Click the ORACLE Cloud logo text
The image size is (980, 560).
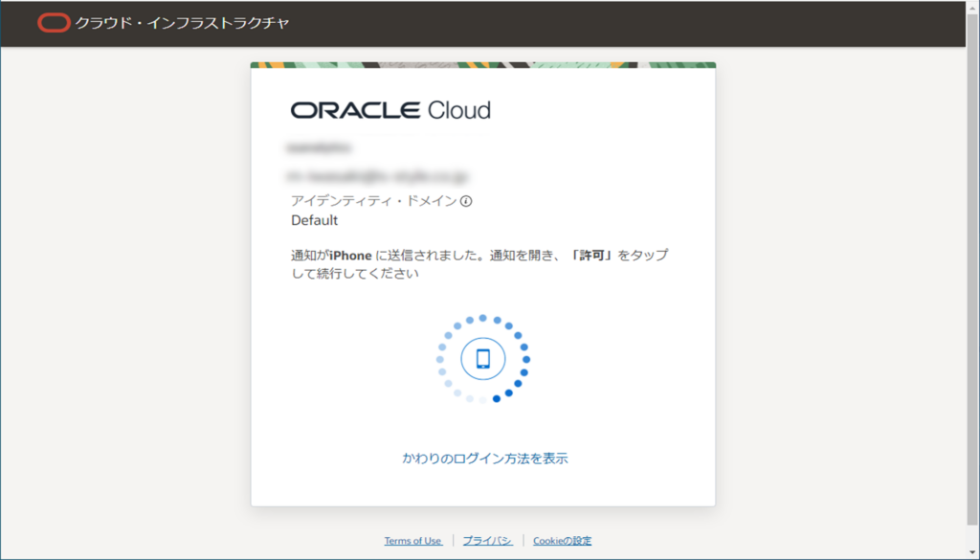point(390,110)
